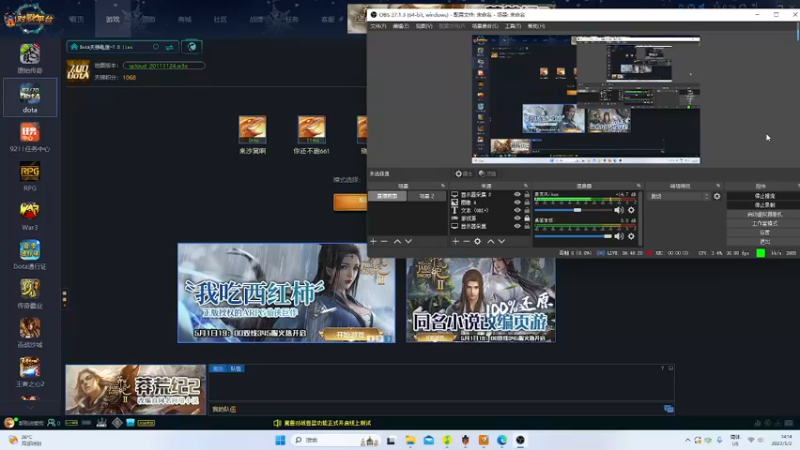This screenshot has width=800, height=450.
Task: Click the 我吃西红柿 game banner
Action: coord(286,293)
